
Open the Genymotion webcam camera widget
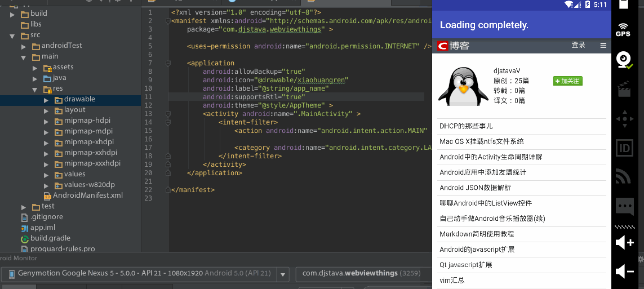click(624, 61)
